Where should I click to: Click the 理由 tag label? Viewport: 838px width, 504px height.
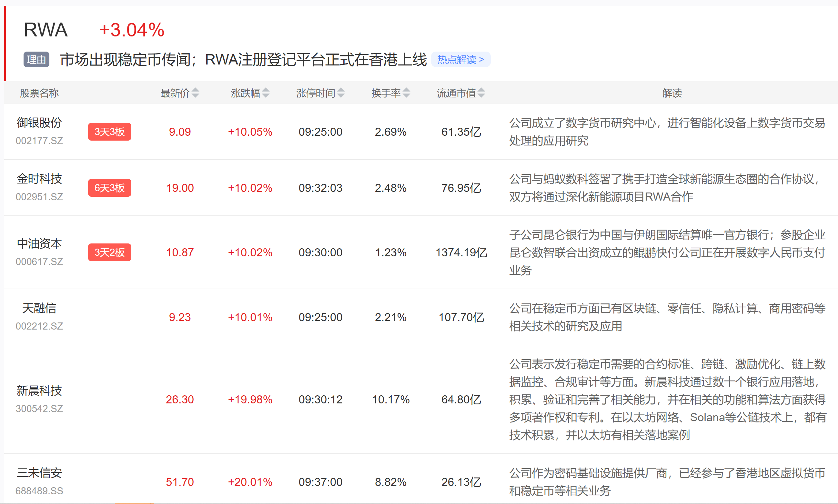pos(36,59)
